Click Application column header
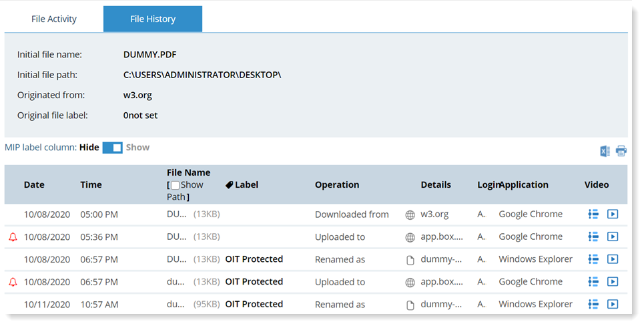Screen dimensions: 644x326 pyautogui.click(x=524, y=185)
